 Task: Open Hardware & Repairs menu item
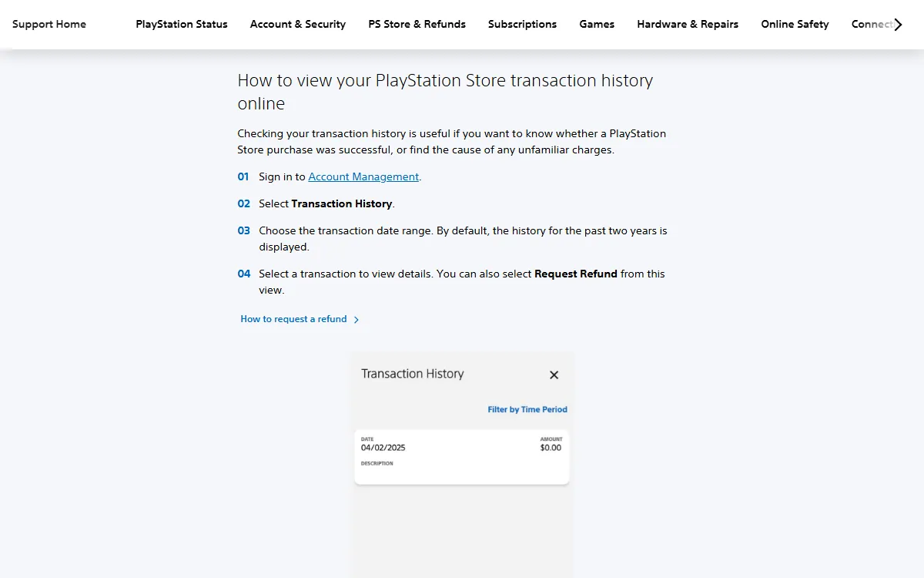point(688,24)
